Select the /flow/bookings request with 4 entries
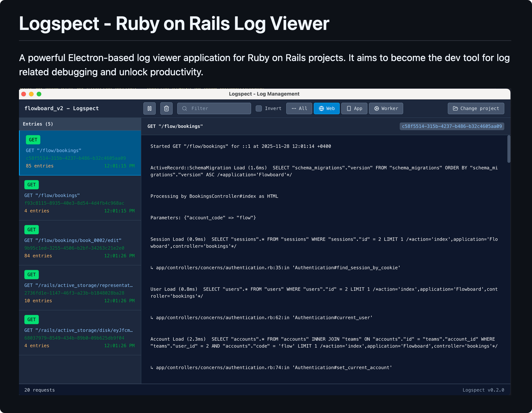The height and width of the screenshot is (413, 532). pyautogui.click(x=80, y=198)
